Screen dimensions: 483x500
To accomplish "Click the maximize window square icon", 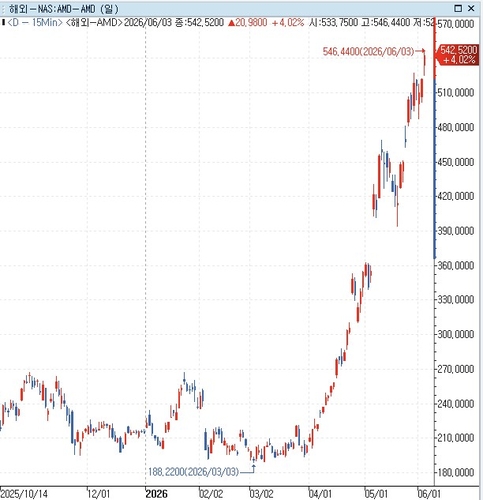I will coord(458,8).
